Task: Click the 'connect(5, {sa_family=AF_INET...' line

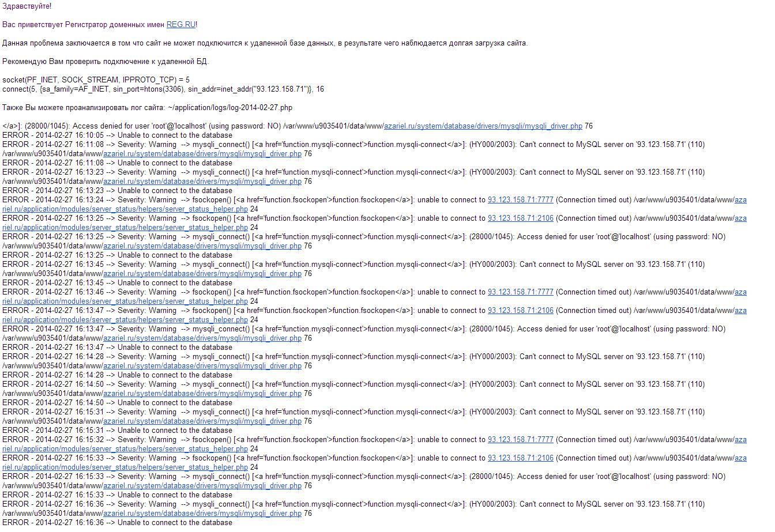Action: click(163, 89)
